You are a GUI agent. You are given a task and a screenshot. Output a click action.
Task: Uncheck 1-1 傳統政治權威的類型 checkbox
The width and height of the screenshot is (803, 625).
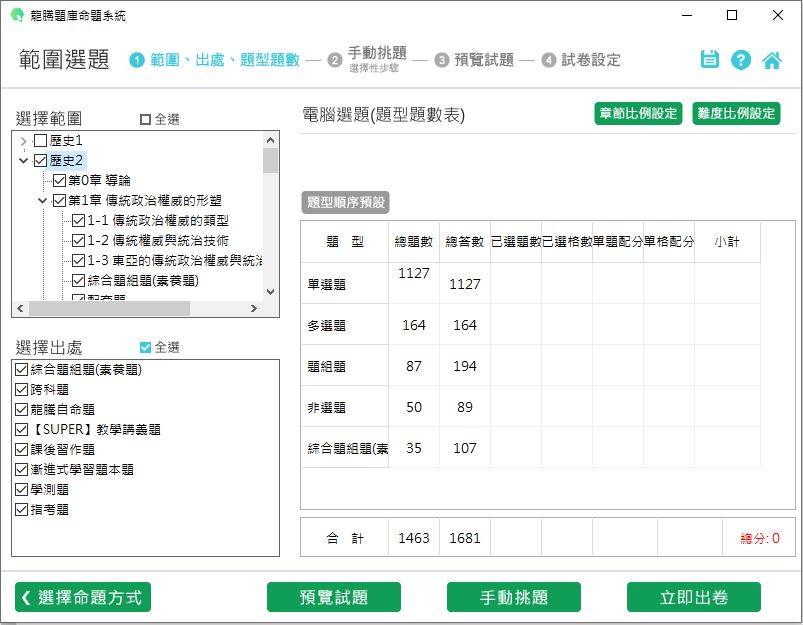[x=78, y=220]
